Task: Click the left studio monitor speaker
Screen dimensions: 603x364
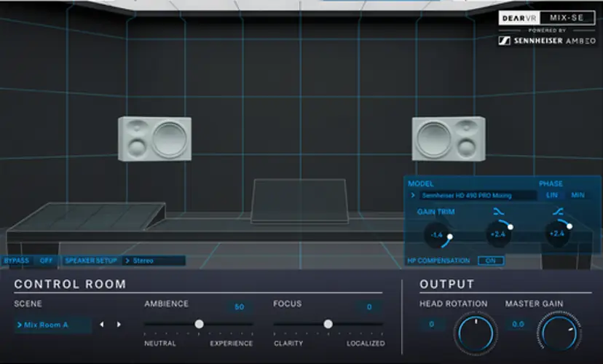Action: click(154, 138)
